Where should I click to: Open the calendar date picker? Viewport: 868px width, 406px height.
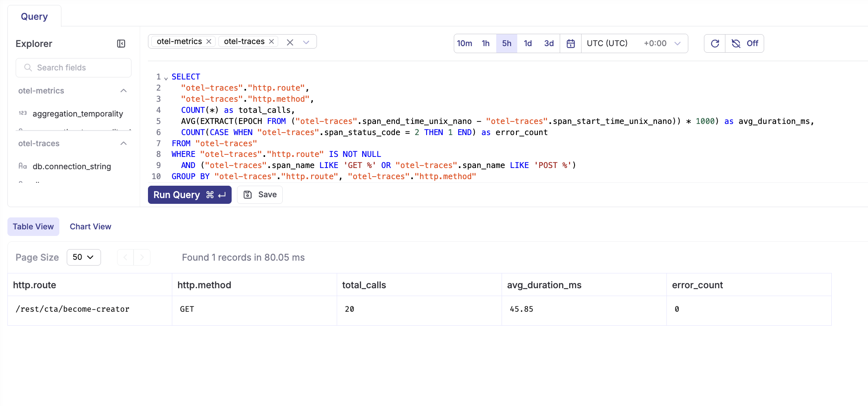571,44
